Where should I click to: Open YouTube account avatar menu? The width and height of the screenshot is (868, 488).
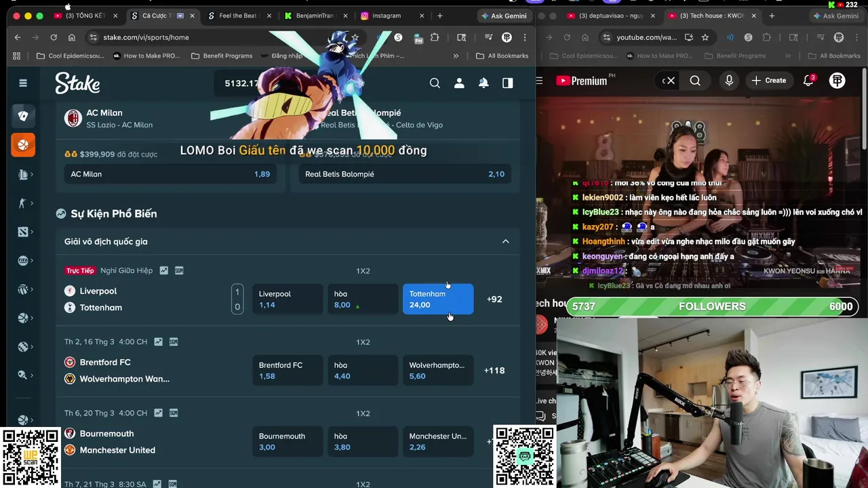(837, 81)
